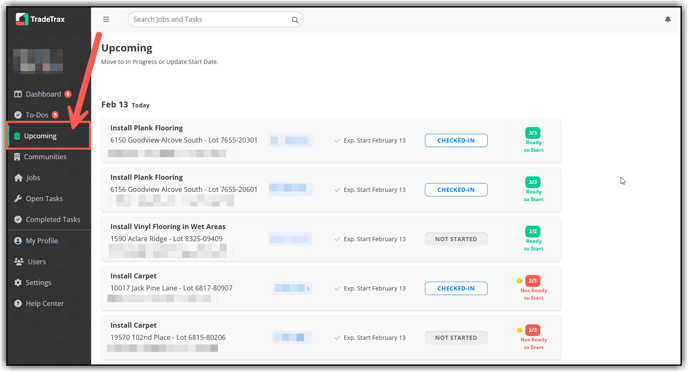688x372 pixels.
Task: Click 3/3 badge for Lot 7655-20301
Action: pos(533,132)
